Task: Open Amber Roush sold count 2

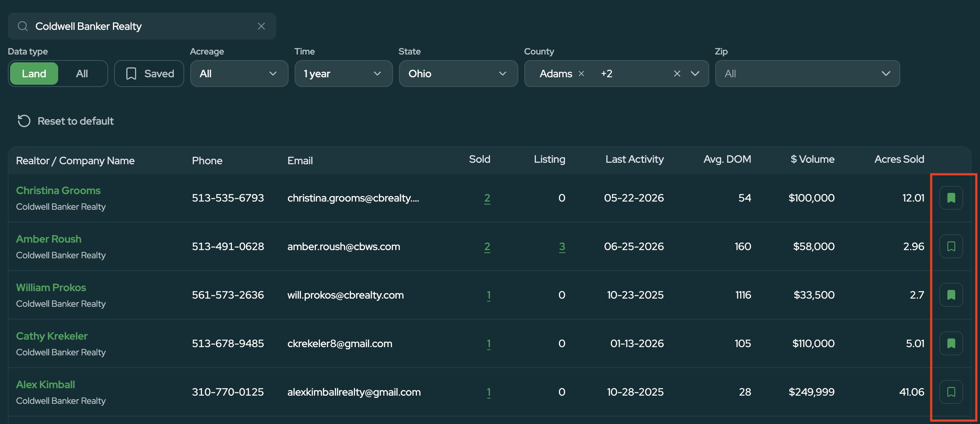Action: point(487,247)
